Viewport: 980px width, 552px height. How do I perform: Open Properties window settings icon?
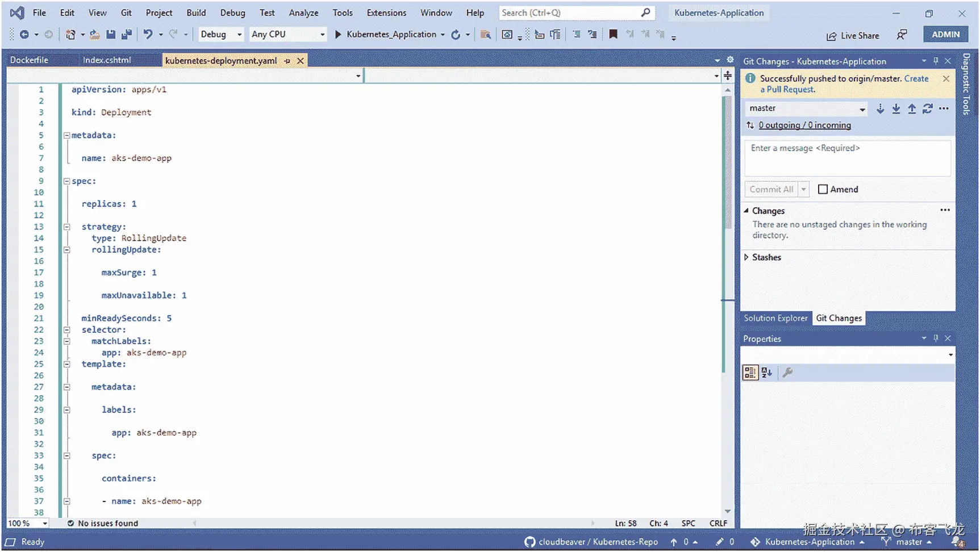point(787,373)
